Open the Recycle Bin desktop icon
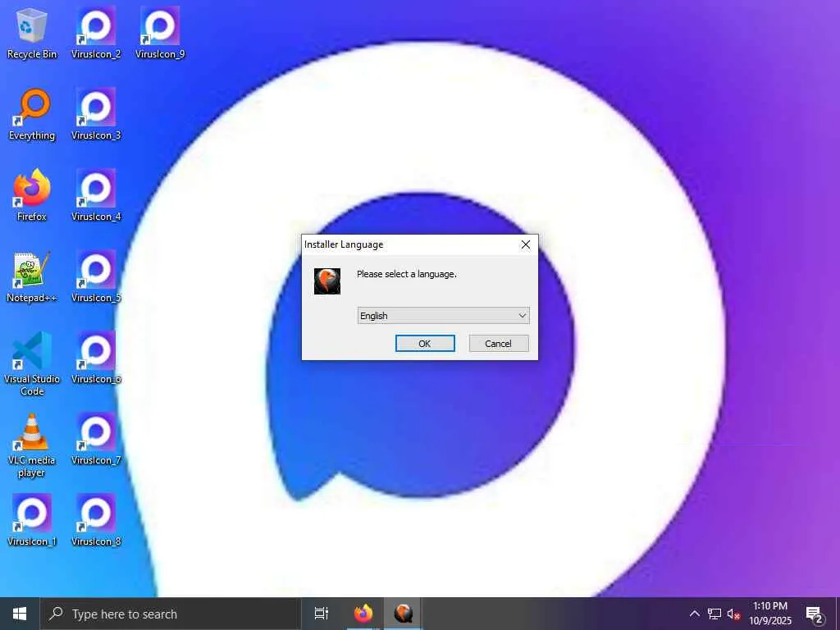Screen dimensions: 840x630 click(x=32, y=33)
